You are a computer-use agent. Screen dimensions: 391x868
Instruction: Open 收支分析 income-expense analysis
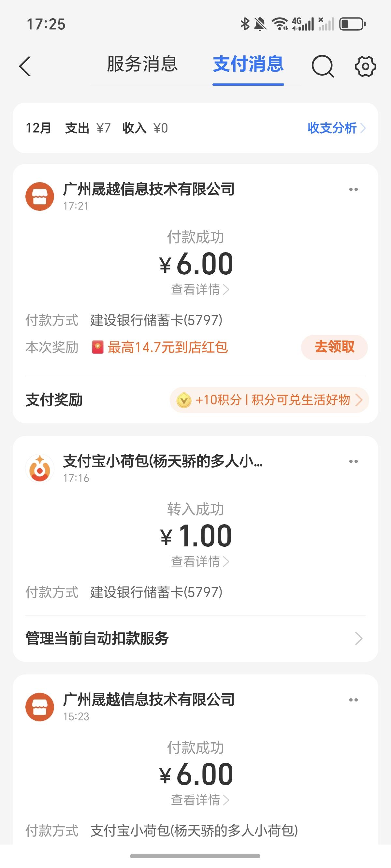(x=336, y=128)
